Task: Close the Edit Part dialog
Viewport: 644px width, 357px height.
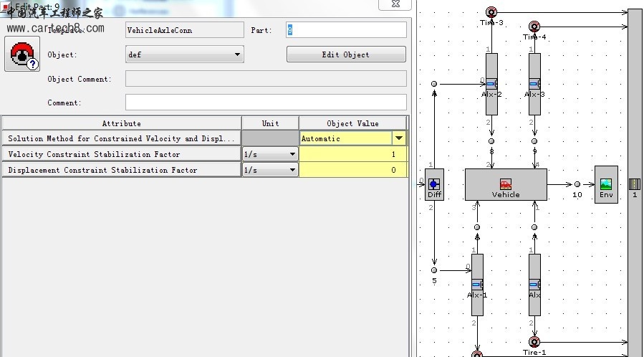Action: [395, 4]
